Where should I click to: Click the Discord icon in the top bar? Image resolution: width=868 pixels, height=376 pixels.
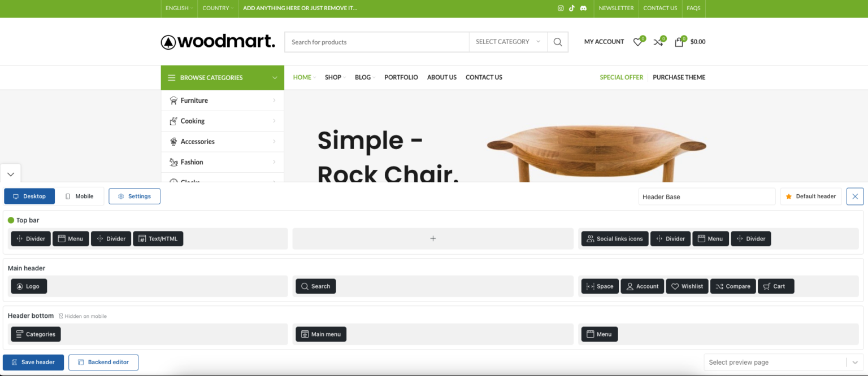[x=583, y=8]
